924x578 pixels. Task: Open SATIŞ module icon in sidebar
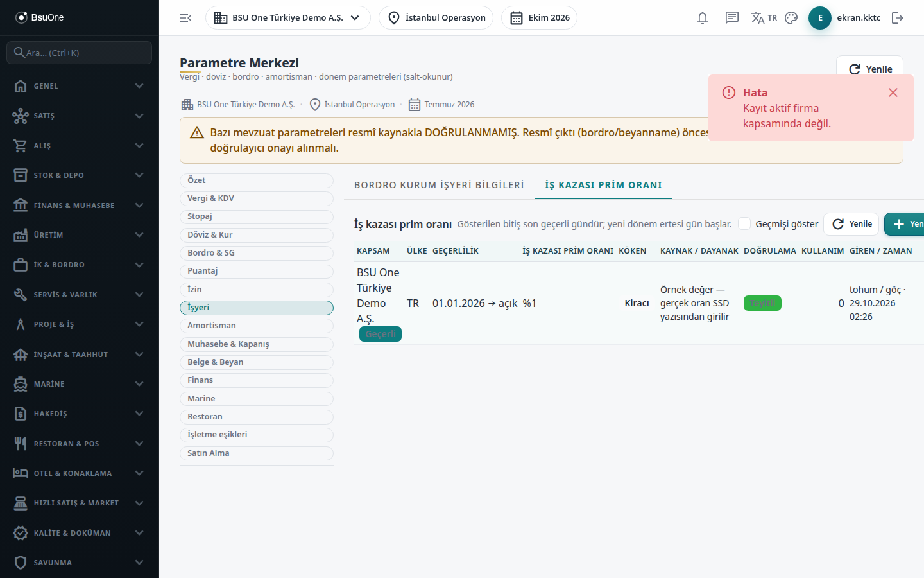(x=21, y=116)
